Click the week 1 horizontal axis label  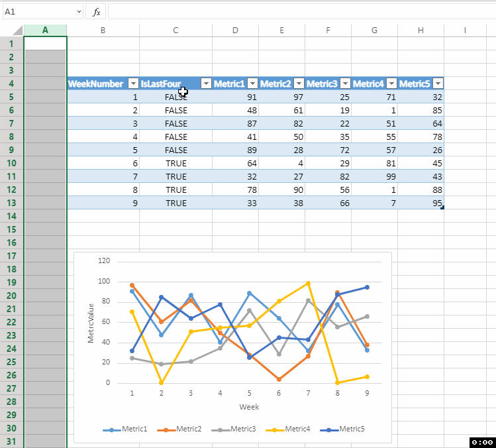132,393
